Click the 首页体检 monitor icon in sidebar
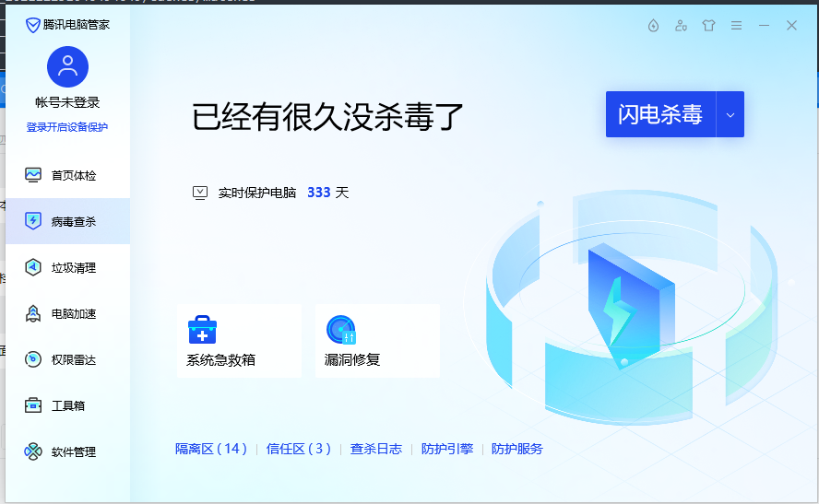The width and height of the screenshot is (819, 504). click(x=33, y=175)
